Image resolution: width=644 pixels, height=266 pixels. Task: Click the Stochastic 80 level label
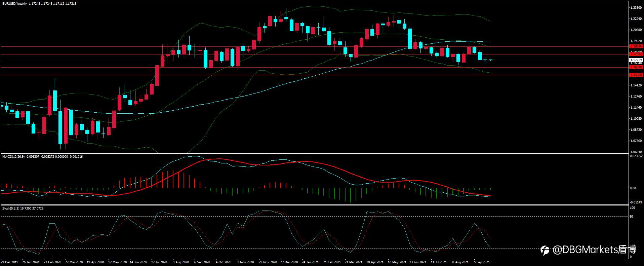tap(632, 217)
